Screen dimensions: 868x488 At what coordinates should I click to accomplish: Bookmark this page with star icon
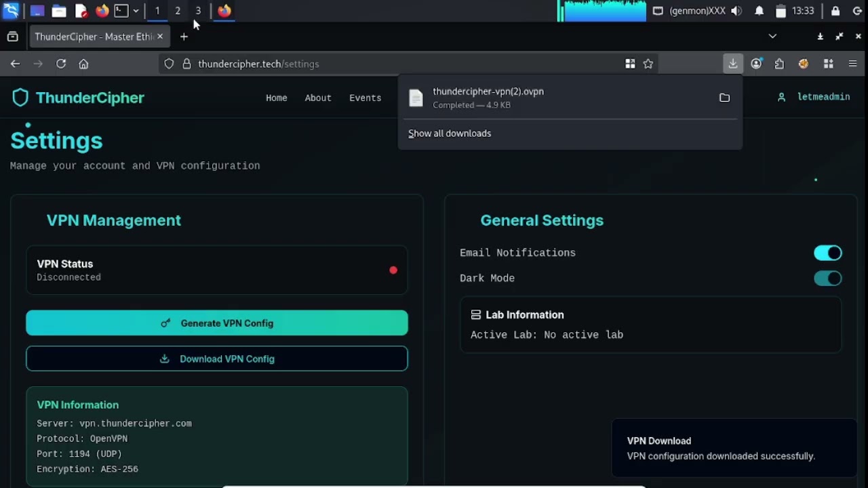pos(648,64)
